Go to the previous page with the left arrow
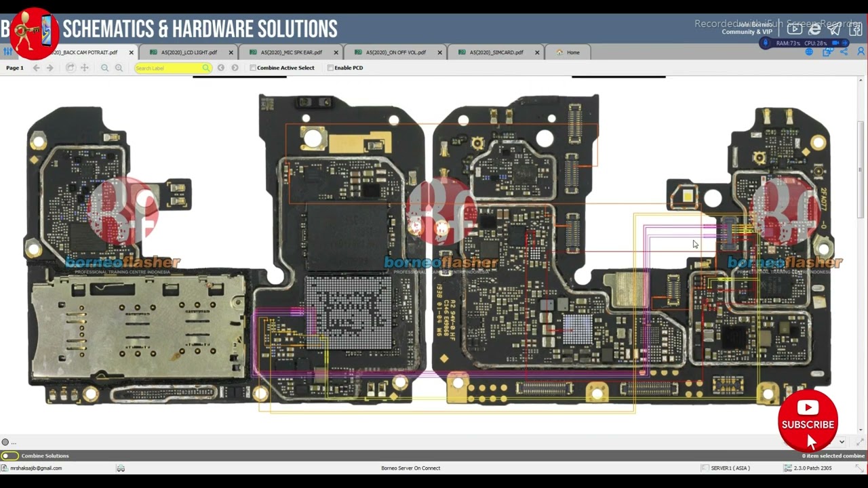Image resolution: width=868 pixels, height=488 pixels. [x=36, y=68]
